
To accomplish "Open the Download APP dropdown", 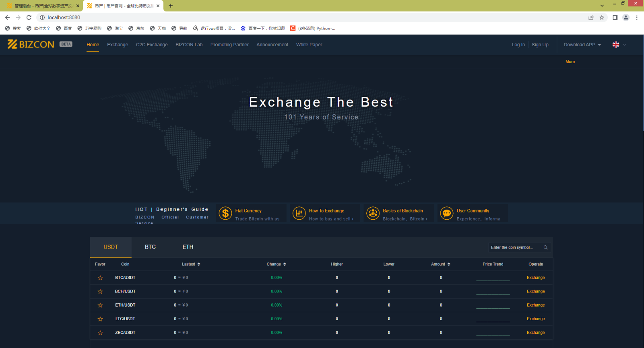I will point(582,45).
